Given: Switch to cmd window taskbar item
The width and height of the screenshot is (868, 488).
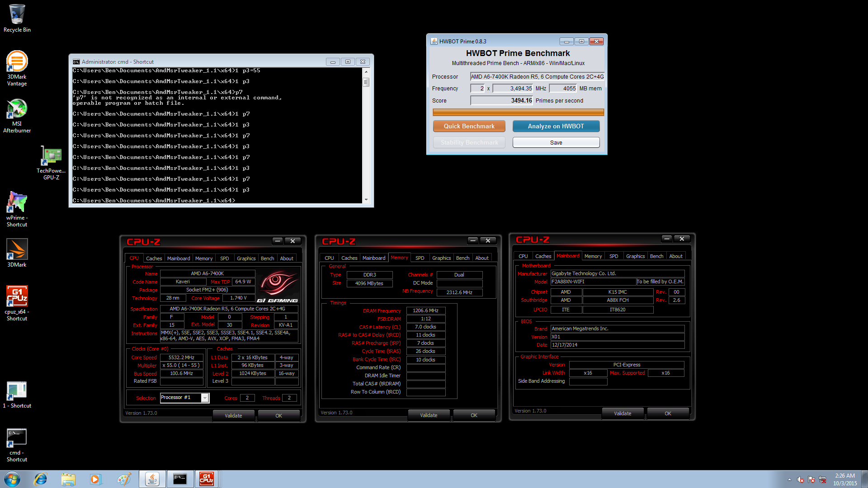Looking at the screenshot, I should pyautogui.click(x=180, y=479).
